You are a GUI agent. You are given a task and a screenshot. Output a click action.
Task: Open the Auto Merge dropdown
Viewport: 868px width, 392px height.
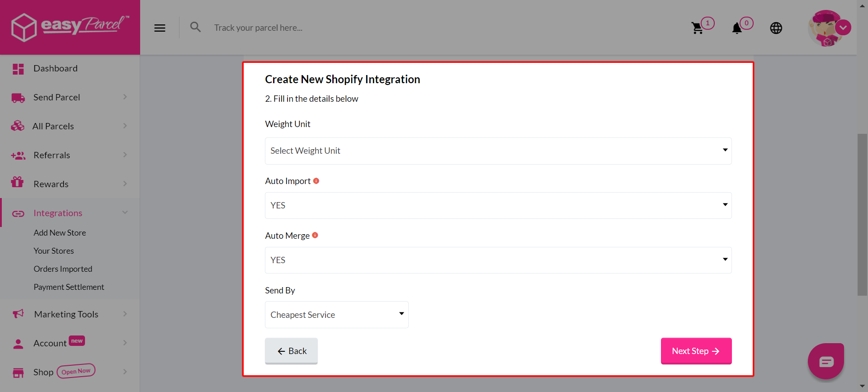pos(498,260)
